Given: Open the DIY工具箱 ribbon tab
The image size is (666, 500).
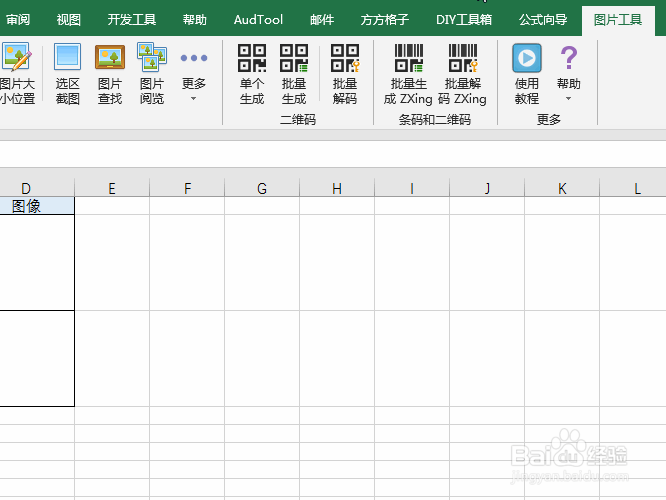Looking at the screenshot, I should 464,20.
